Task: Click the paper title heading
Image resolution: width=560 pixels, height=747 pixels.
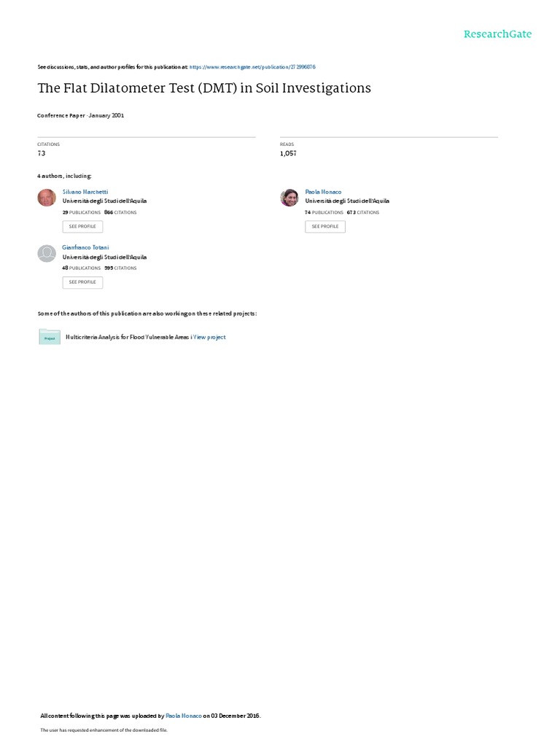Action: pyautogui.click(x=204, y=88)
